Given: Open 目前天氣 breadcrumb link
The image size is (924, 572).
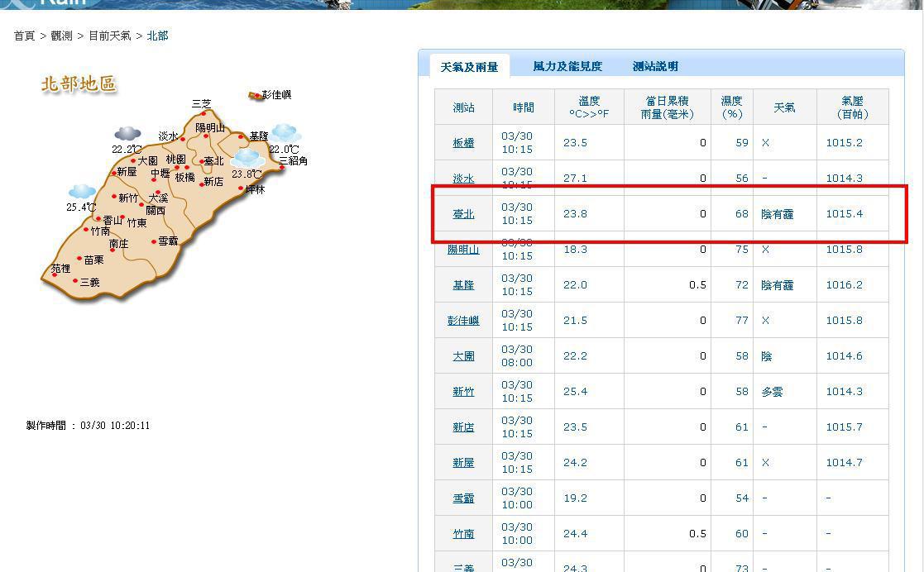Looking at the screenshot, I should click(110, 36).
